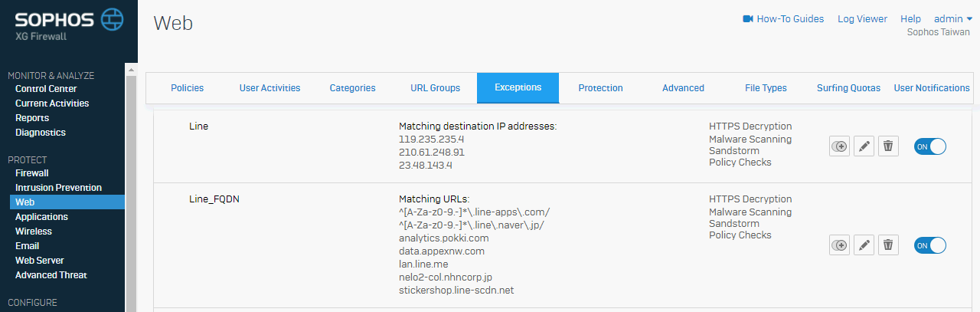Viewport: 980px width, 312px height.
Task: Click IP address 210.61.248.91
Action: tap(432, 153)
